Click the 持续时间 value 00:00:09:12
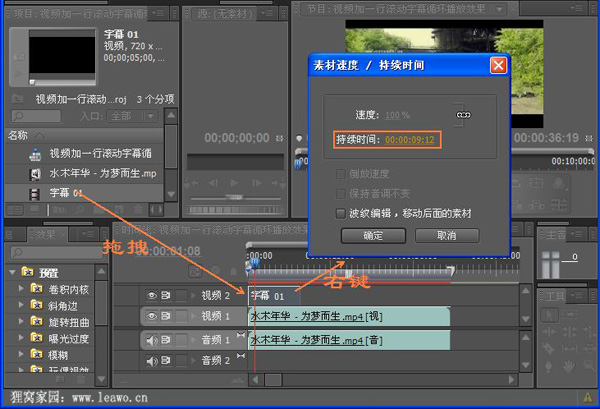The image size is (600, 409). 410,140
